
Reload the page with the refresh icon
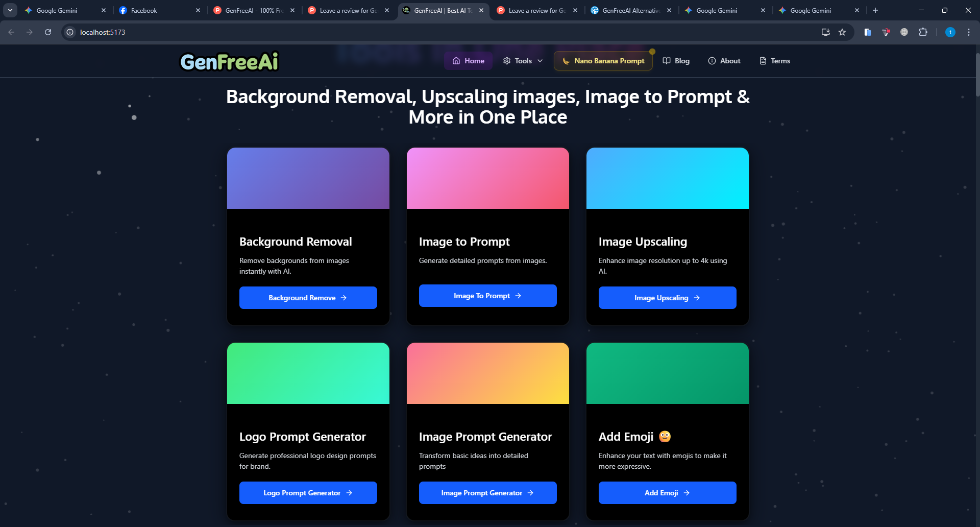pos(47,32)
